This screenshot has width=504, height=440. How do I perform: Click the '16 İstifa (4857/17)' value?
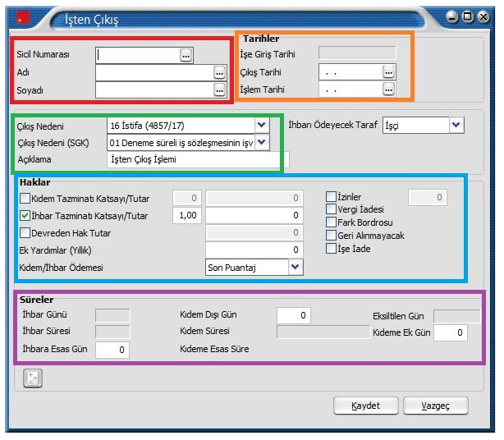point(147,126)
